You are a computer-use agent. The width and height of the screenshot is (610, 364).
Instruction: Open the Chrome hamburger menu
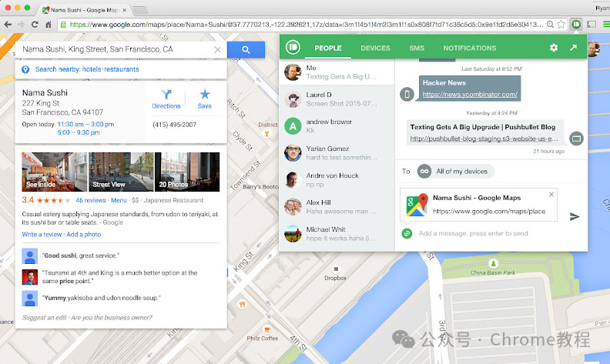pos(606,25)
